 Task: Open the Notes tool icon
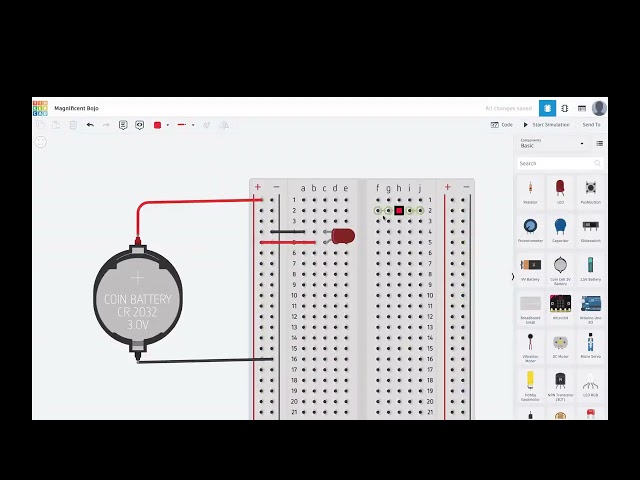(x=123, y=125)
